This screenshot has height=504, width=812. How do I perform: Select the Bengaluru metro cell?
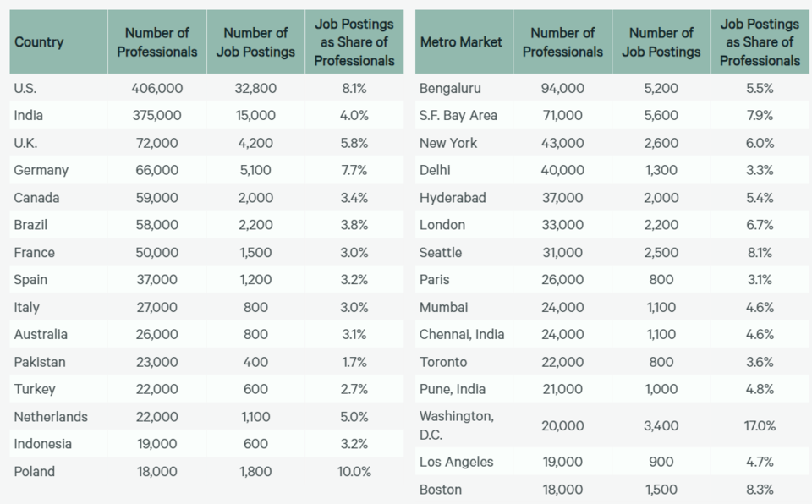pos(450,88)
